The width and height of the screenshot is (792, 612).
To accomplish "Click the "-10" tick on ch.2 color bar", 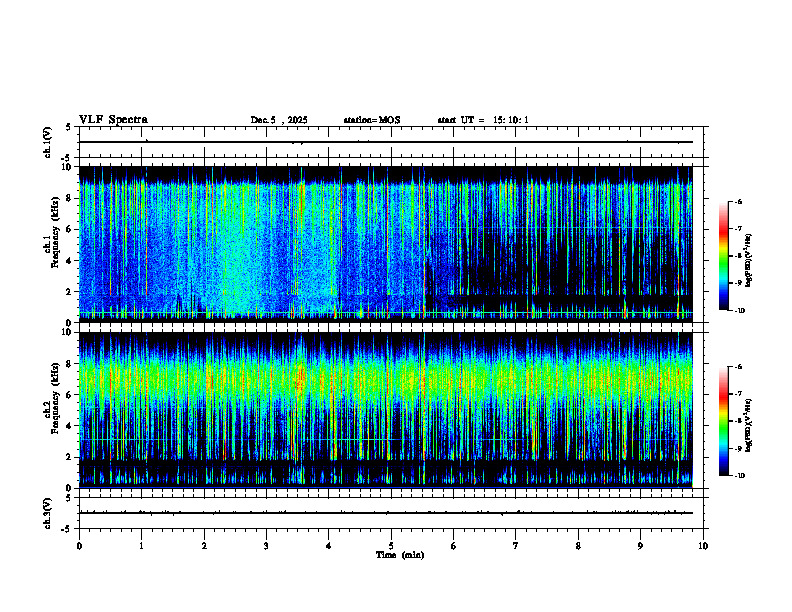I will click(739, 476).
